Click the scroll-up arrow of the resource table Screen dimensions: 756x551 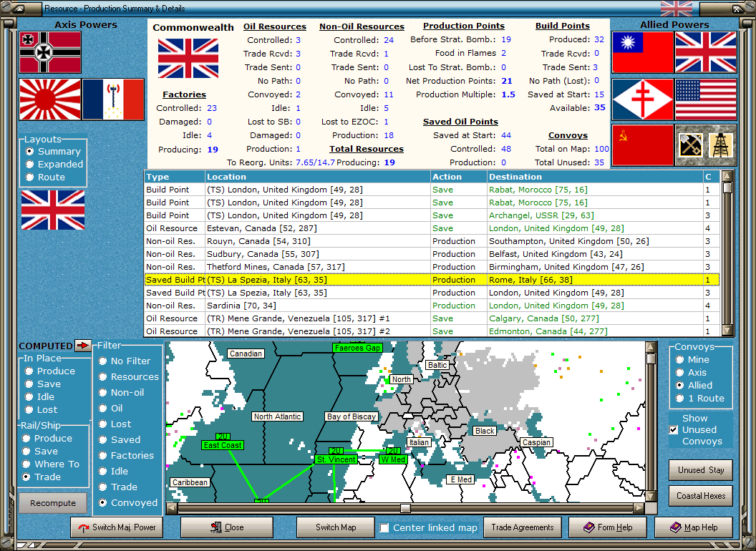(727, 175)
